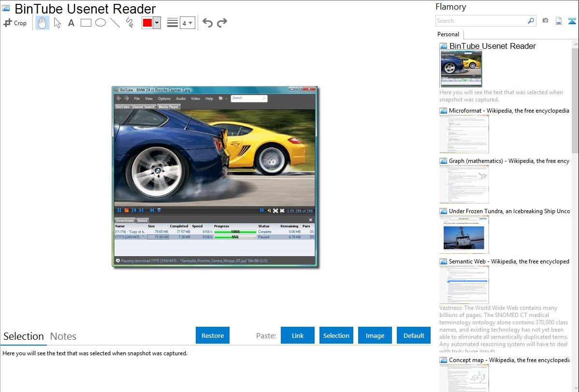
Task: Pick the rectangle shape tool
Action: [86, 23]
